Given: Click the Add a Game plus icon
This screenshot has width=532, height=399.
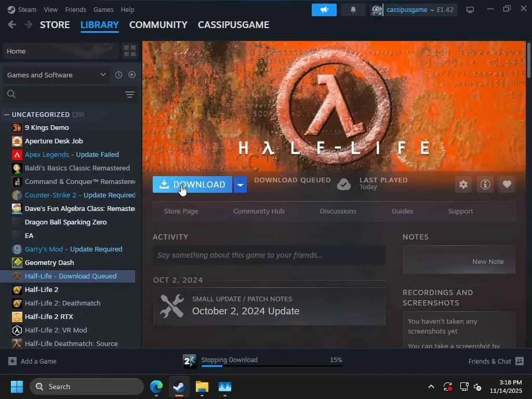Looking at the screenshot, I should click(x=12, y=361).
